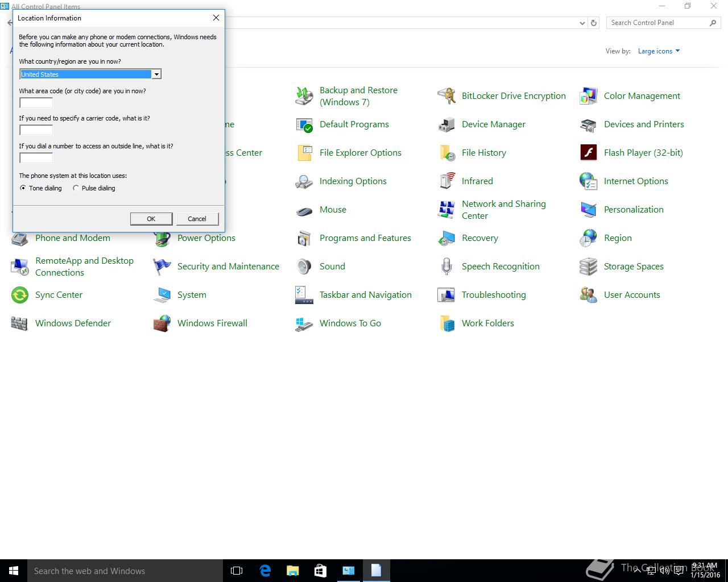This screenshot has height=582, width=728.
Task: Open the Indexing Options icon
Action: [304, 181]
